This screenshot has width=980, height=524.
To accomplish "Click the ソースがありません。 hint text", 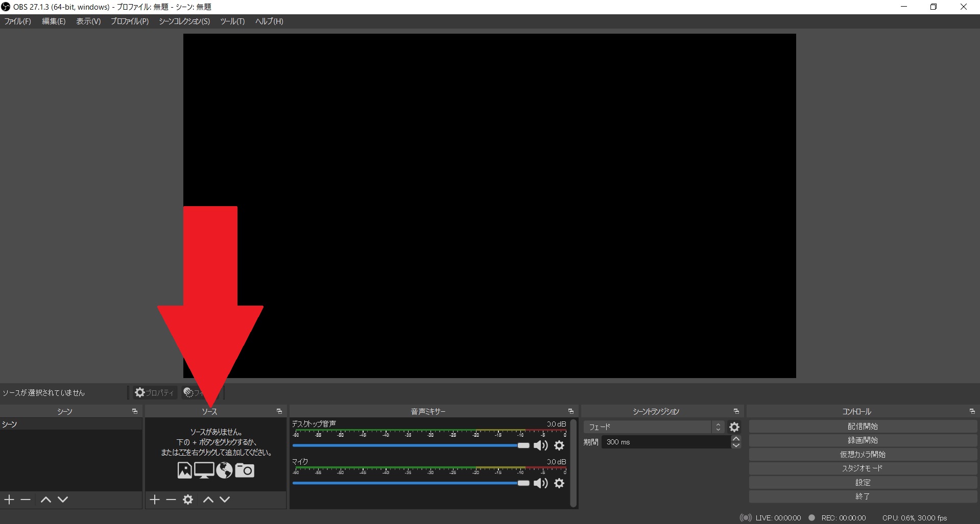I will click(216, 432).
